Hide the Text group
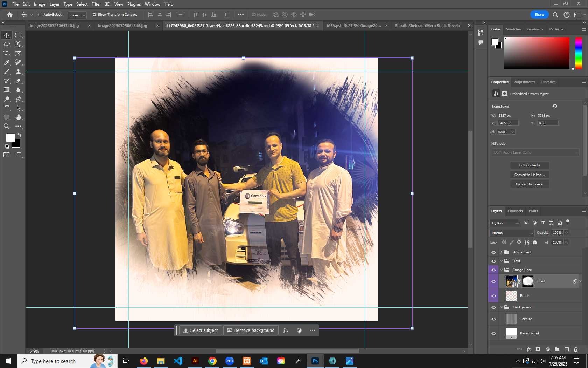Screen dimensions: 588x368 click(x=494, y=261)
